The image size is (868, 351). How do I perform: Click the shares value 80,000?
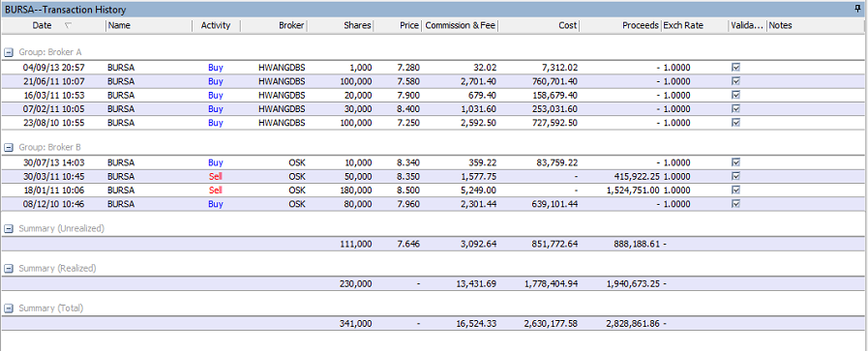(358, 204)
